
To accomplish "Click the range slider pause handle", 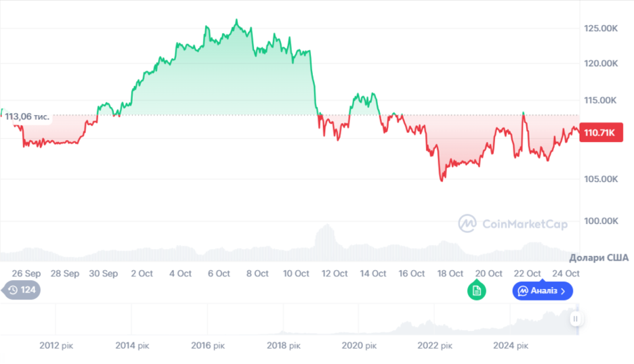I will [x=575, y=319].
